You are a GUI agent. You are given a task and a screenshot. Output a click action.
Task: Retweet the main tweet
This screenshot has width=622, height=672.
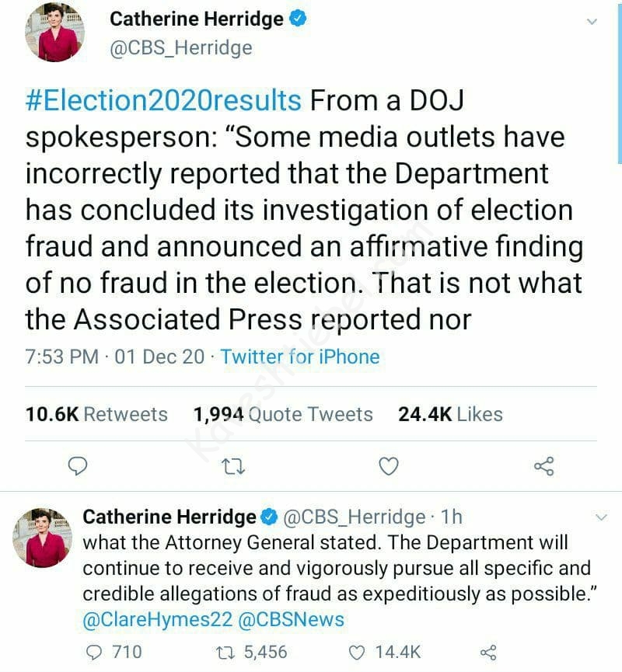coord(232,466)
